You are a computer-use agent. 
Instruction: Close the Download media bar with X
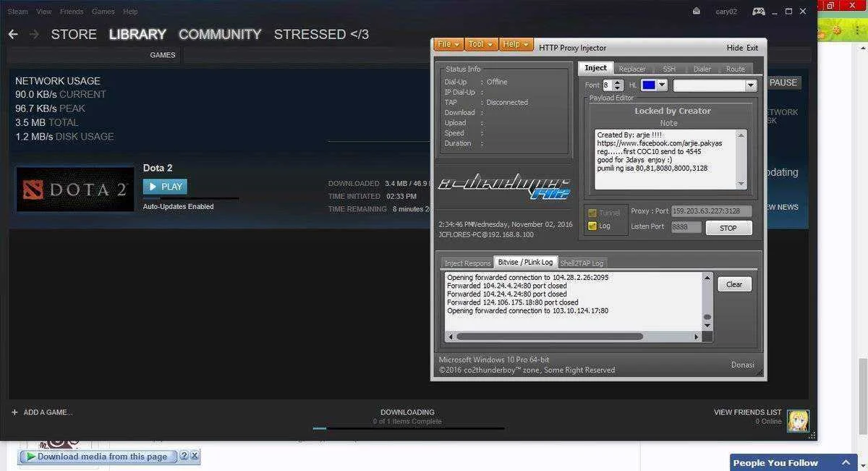(x=195, y=457)
